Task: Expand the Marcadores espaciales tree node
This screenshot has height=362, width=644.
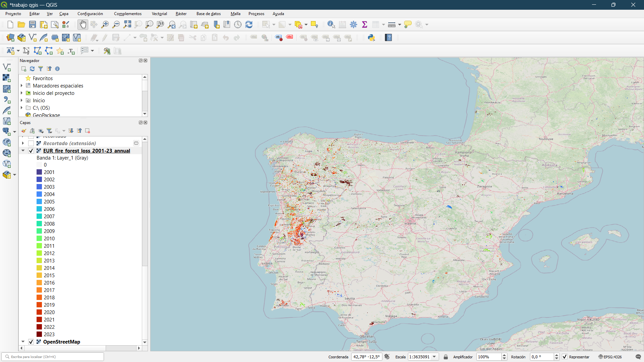Action: click(22, 86)
